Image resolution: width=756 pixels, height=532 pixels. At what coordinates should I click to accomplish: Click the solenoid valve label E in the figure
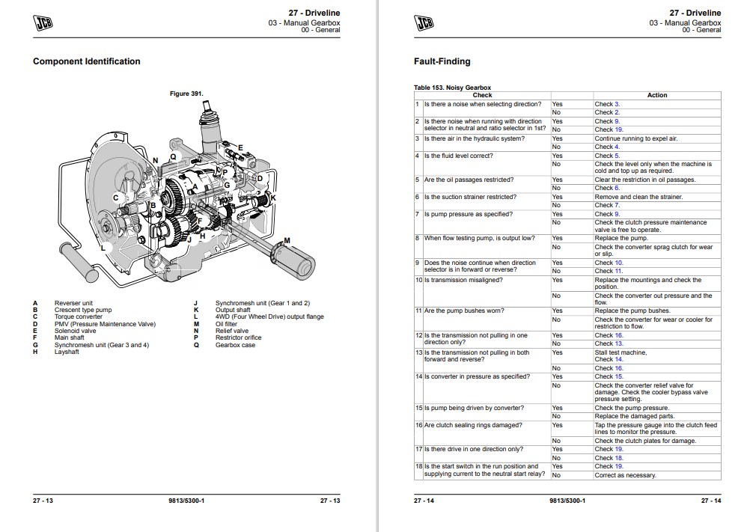click(x=240, y=147)
